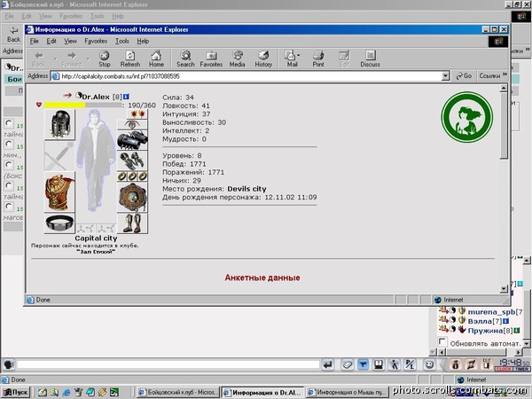Open the History toolbar button
The width and height of the screenshot is (532, 399).
point(263,59)
